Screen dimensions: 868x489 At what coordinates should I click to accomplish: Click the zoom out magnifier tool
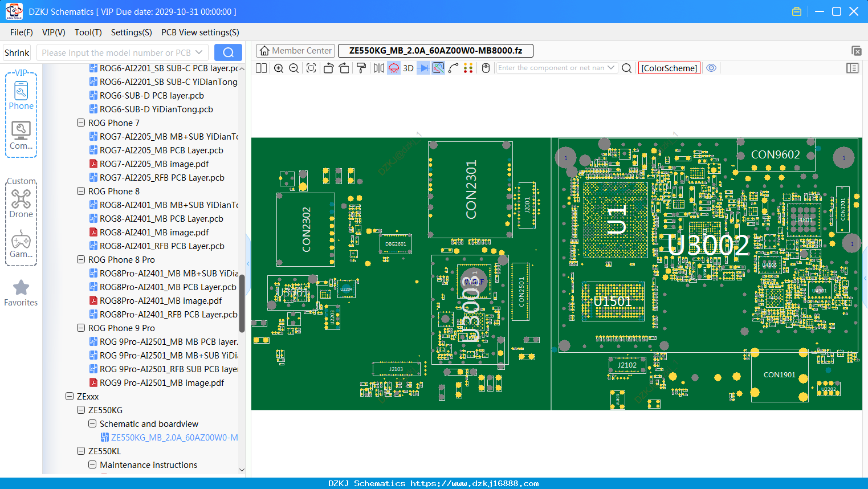294,68
